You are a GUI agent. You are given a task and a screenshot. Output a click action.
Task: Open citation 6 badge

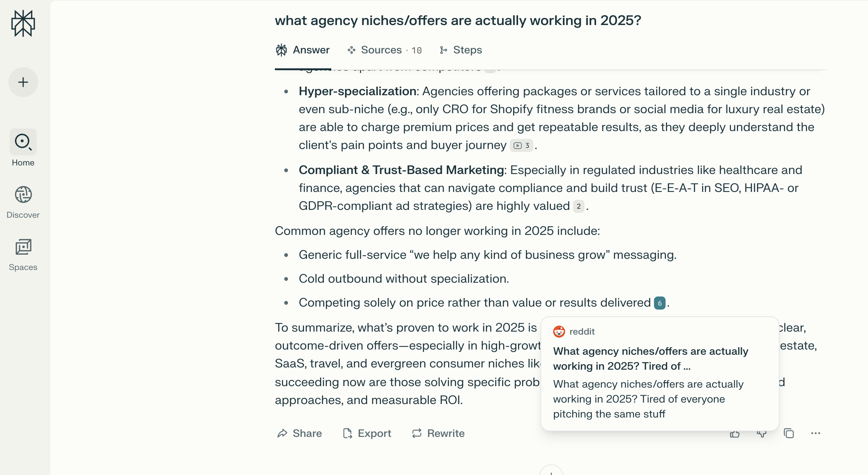pyautogui.click(x=660, y=303)
